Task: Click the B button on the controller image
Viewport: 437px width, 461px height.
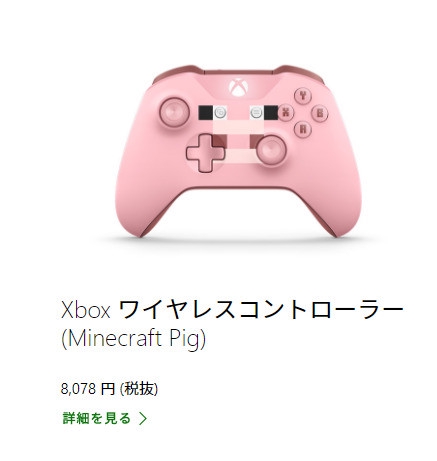Action: tap(320, 113)
